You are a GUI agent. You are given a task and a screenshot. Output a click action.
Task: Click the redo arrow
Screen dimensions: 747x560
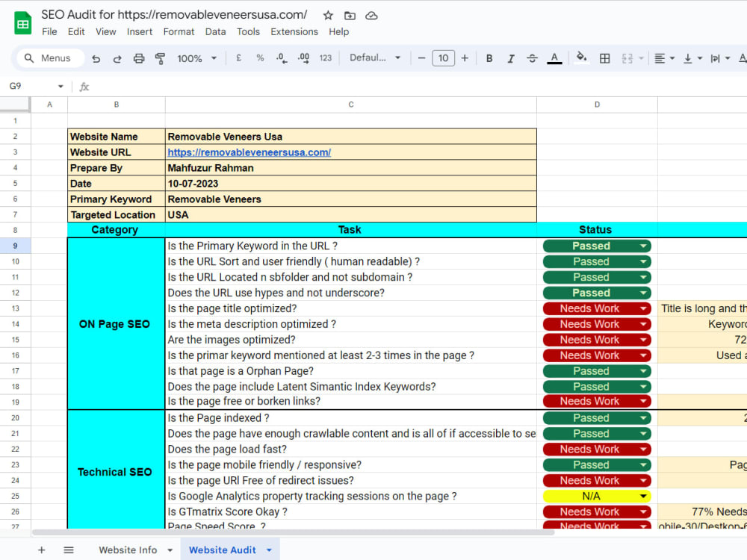click(117, 58)
